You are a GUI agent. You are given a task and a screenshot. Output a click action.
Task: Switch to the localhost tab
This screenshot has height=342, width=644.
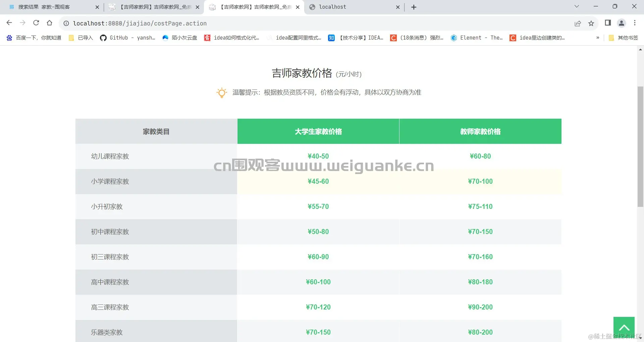point(354,7)
